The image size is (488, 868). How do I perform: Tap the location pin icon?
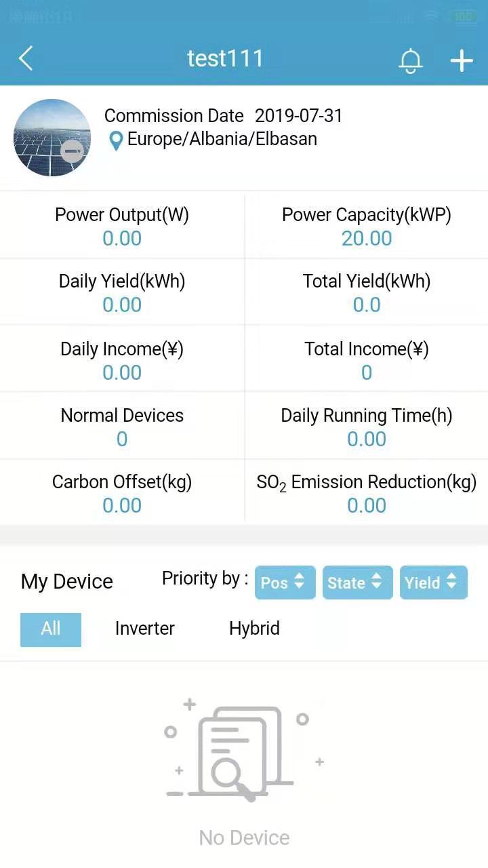click(117, 140)
